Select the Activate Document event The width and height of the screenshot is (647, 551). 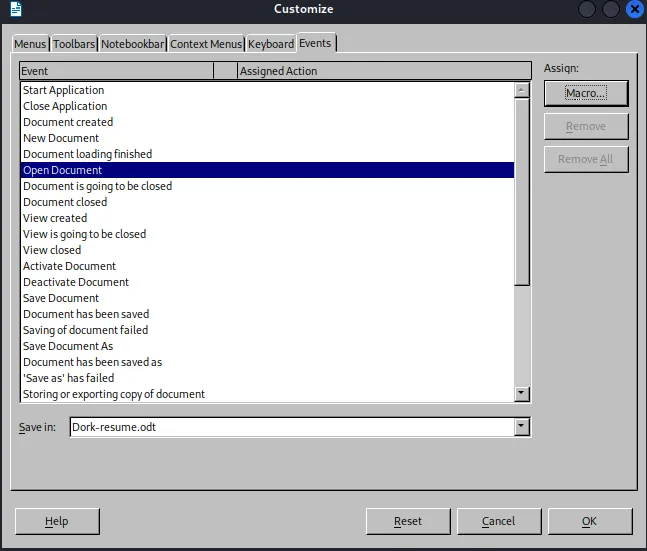tap(69, 266)
